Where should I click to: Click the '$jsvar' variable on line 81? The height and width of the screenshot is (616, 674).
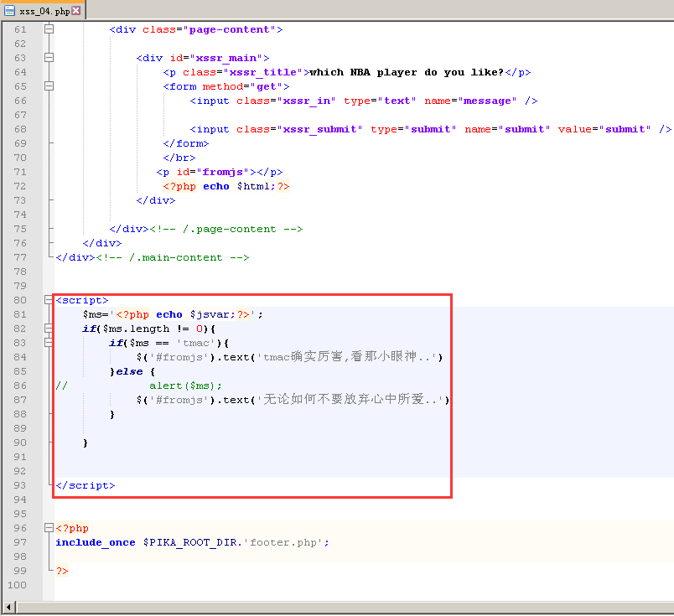point(210,314)
